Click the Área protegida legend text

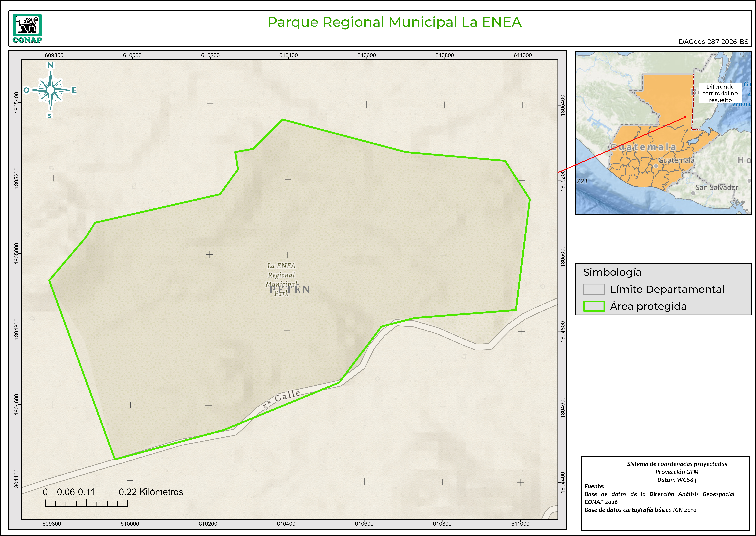point(648,306)
